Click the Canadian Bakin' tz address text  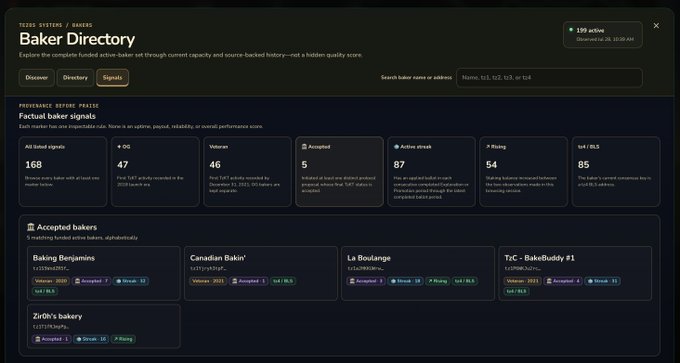[208, 268]
